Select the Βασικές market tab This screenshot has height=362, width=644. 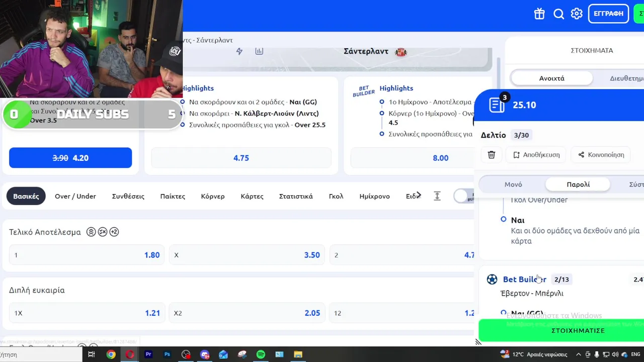pos(26,196)
